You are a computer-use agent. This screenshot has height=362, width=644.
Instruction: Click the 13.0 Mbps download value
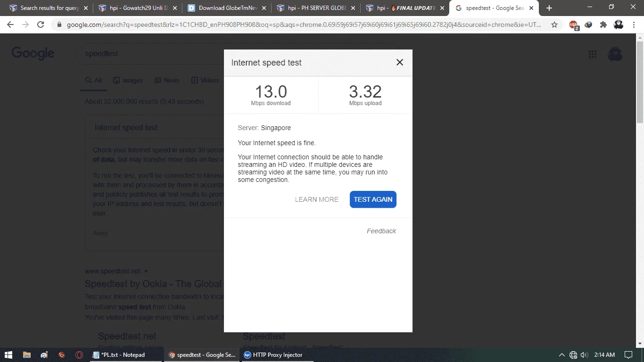pos(271,91)
